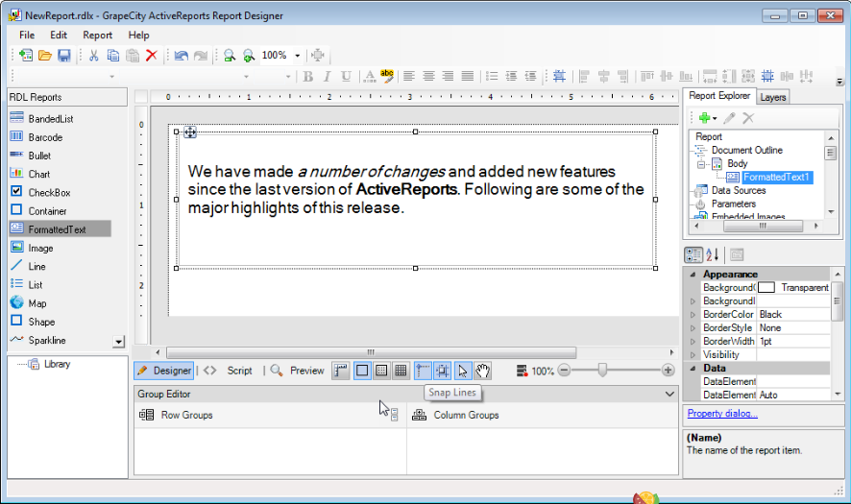The width and height of the screenshot is (851, 504).
Task: Copy the selected item
Action: [113, 55]
